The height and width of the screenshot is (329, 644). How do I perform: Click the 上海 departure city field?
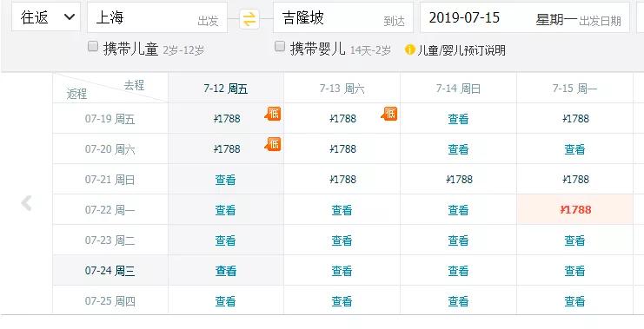point(157,17)
